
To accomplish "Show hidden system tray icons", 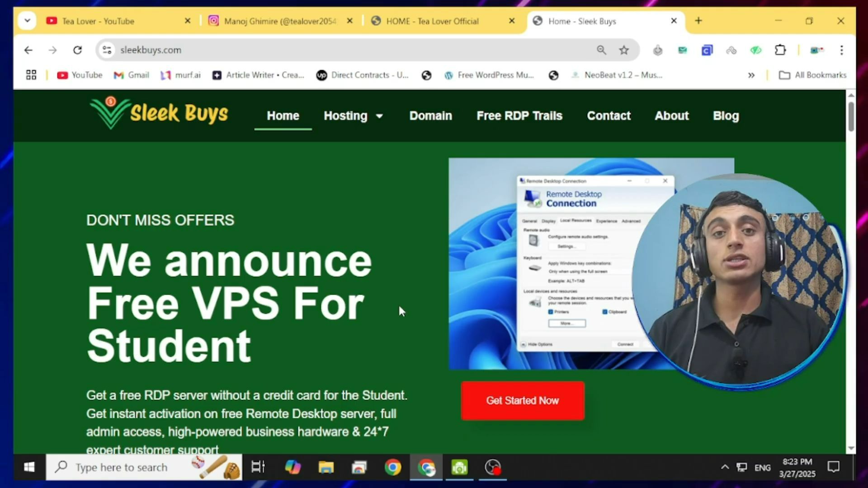I will 725,467.
